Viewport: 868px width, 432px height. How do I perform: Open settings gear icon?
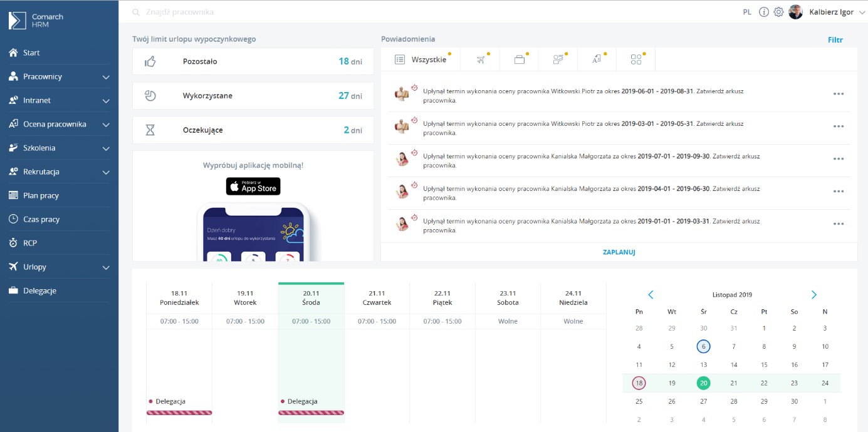778,12
